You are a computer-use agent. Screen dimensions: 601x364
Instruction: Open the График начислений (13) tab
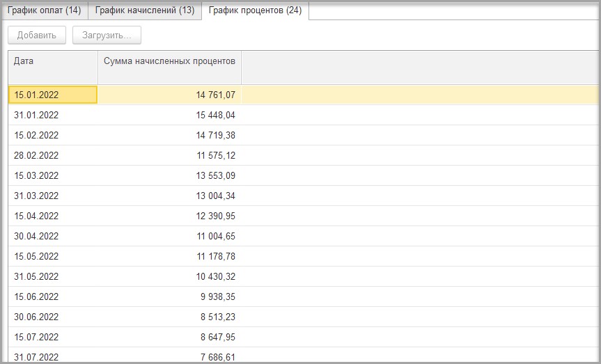tap(145, 10)
